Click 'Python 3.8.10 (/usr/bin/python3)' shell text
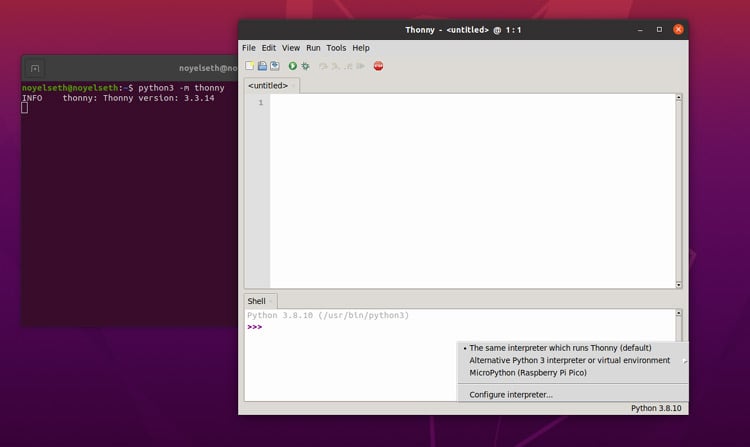This screenshot has width=750, height=447. pos(328,316)
